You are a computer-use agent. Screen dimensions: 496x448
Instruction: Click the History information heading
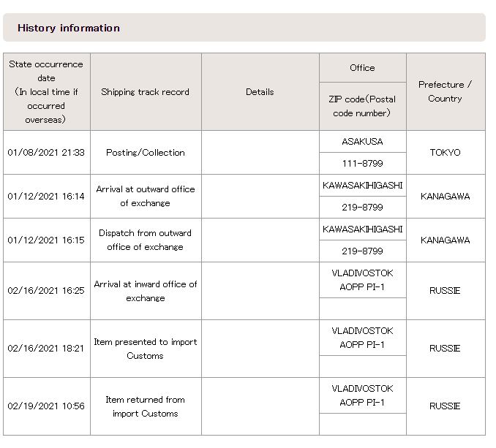click(x=69, y=28)
